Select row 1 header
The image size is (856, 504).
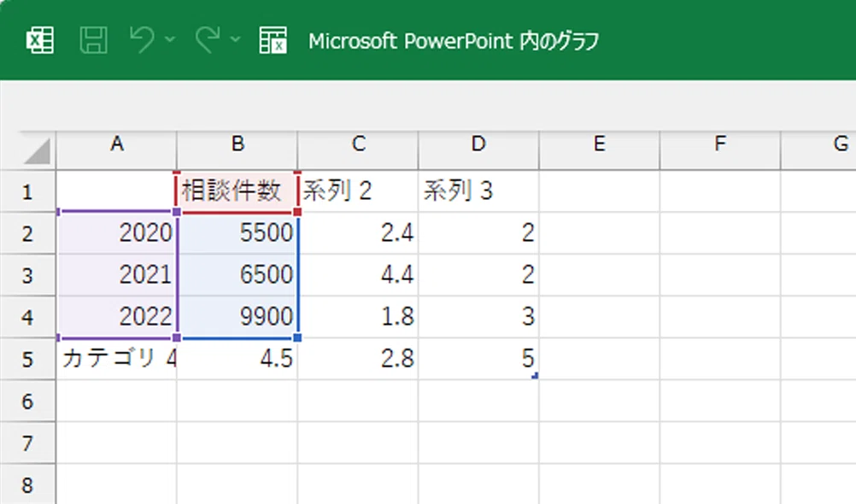[27, 191]
